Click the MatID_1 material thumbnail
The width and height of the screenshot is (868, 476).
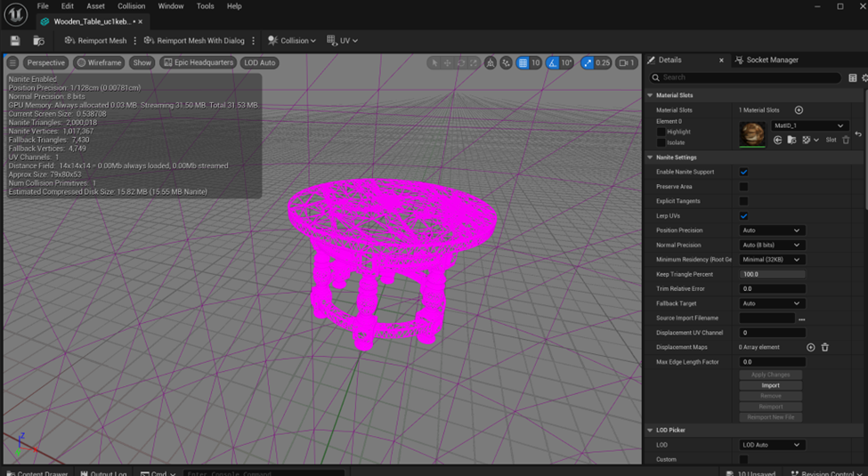pyautogui.click(x=752, y=134)
